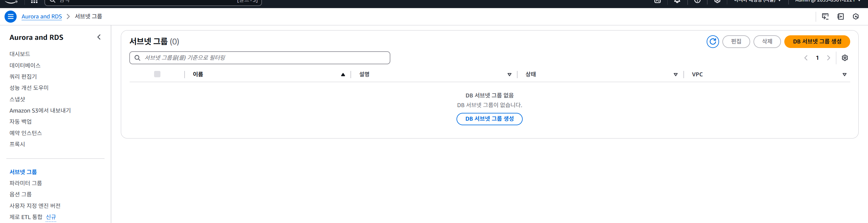Click the hexagon clock icon at far right
The image size is (868, 223).
pyautogui.click(x=856, y=17)
